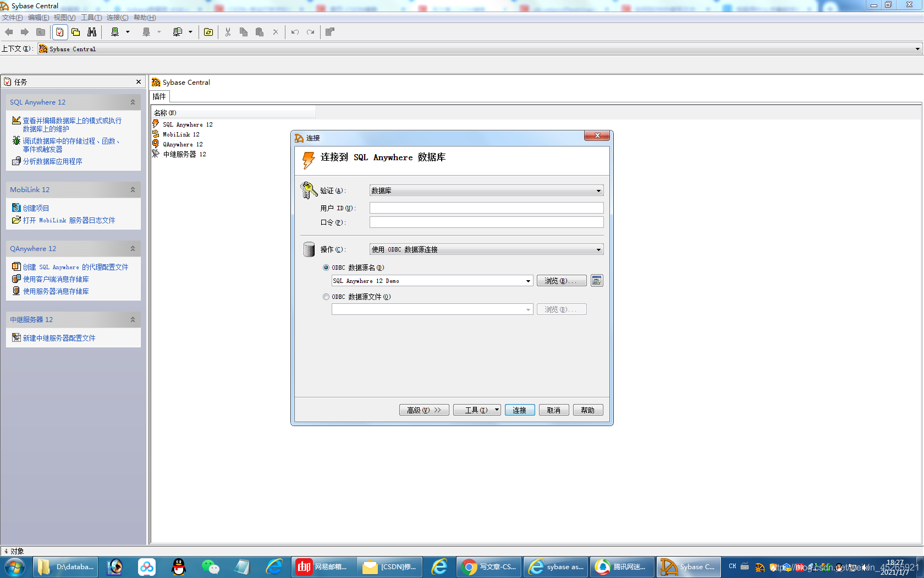
Task: Click the 取消 cancel button
Action: pos(554,410)
